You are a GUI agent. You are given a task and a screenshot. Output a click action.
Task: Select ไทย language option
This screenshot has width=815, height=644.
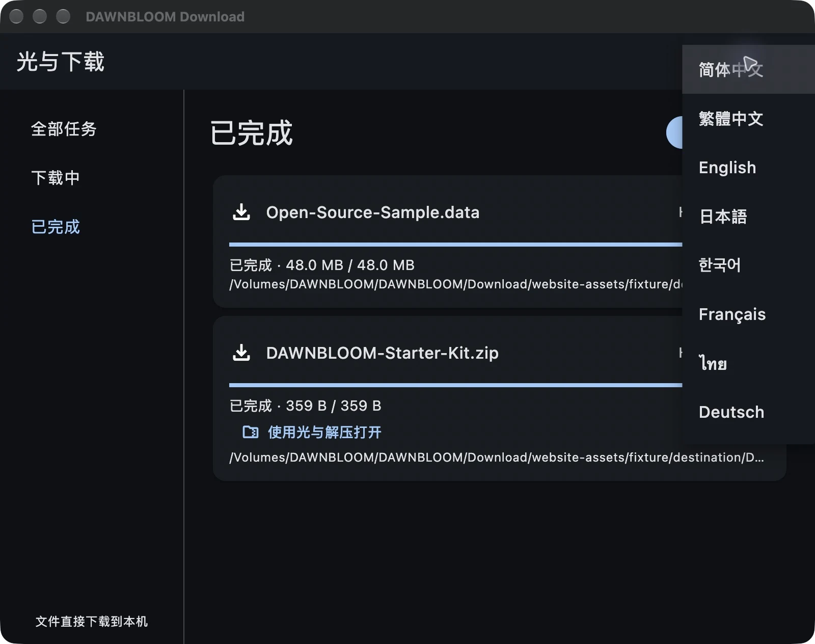tap(748, 363)
